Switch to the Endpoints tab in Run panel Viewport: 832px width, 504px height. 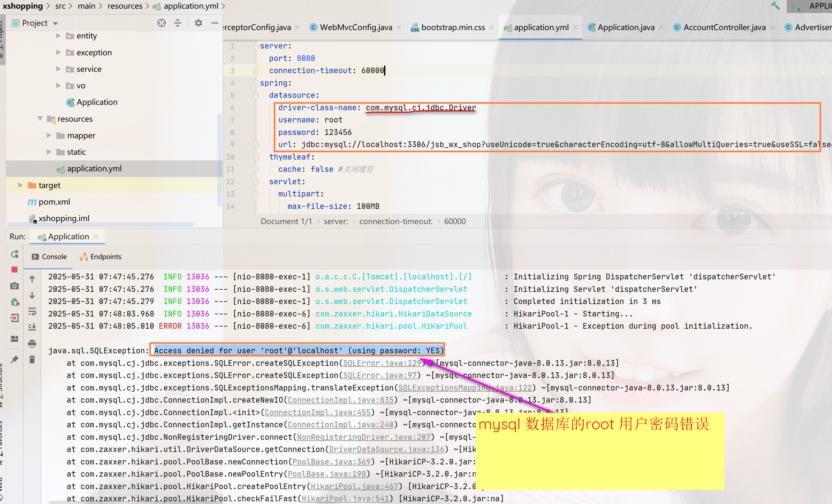(101, 257)
